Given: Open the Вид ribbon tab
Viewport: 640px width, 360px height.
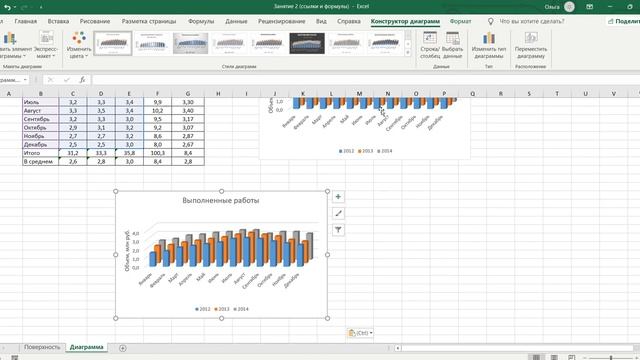Looking at the screenshot, I should (321, 21).
